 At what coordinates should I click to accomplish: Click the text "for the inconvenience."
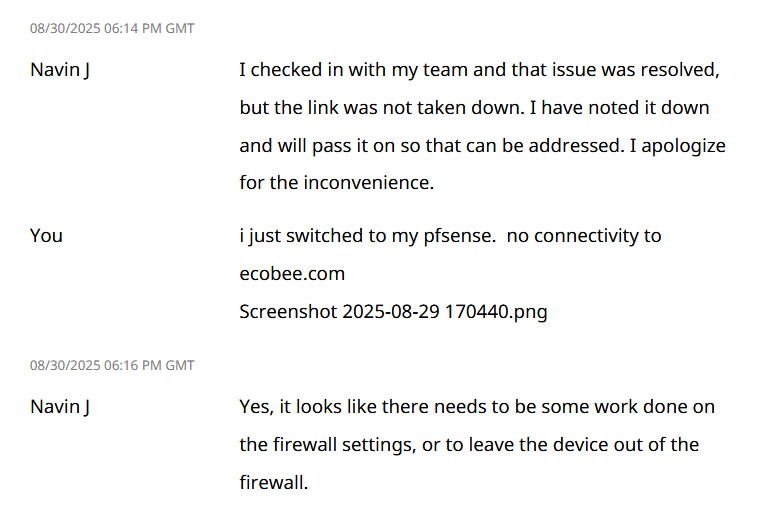point(336,182)
